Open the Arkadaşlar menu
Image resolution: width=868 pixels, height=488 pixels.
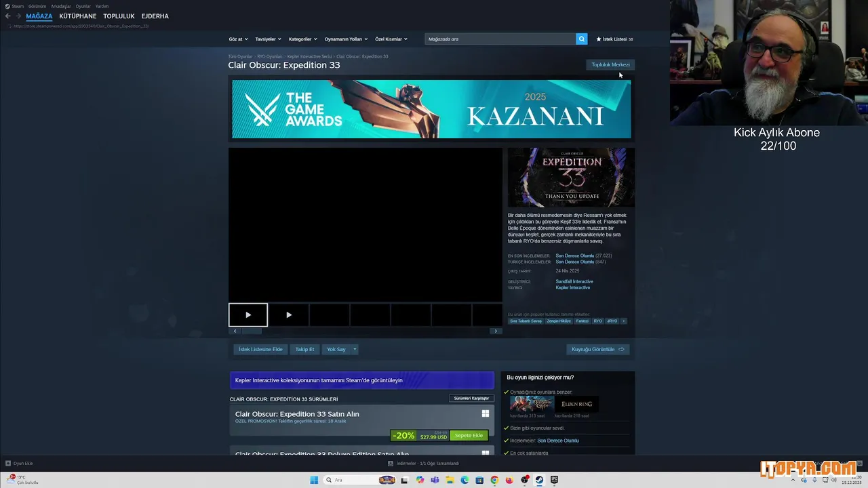[61, 6]
